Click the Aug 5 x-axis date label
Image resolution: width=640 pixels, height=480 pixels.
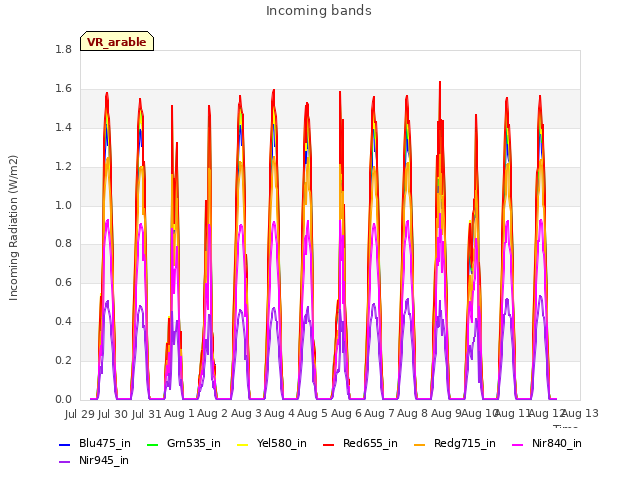tap(312, 413)
